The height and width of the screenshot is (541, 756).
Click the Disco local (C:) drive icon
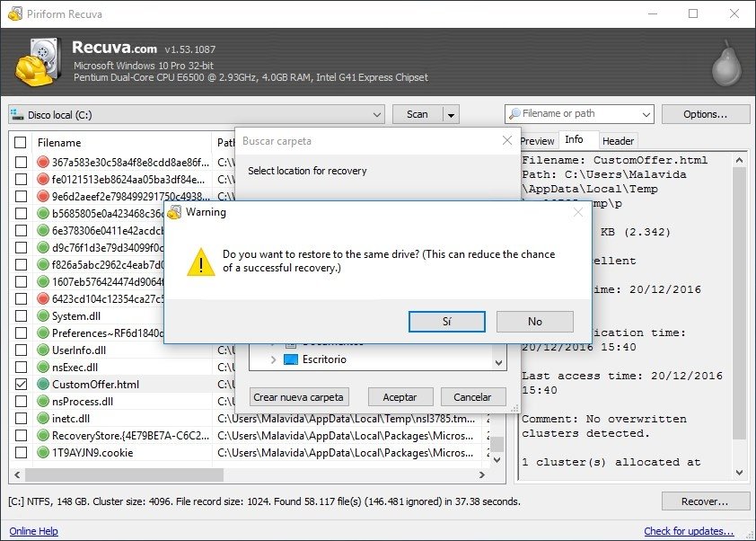[17, 114]
